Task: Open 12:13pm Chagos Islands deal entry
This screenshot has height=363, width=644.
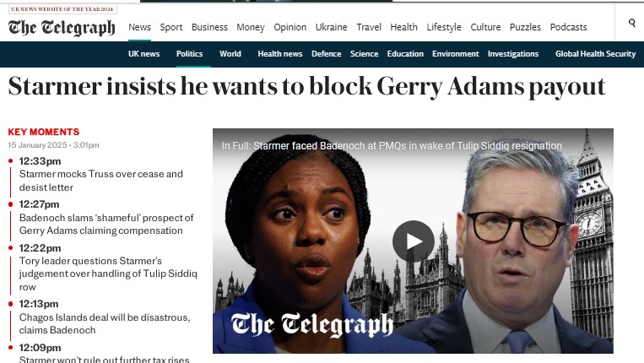Action: pyautogui.click(x=105, y=317)
